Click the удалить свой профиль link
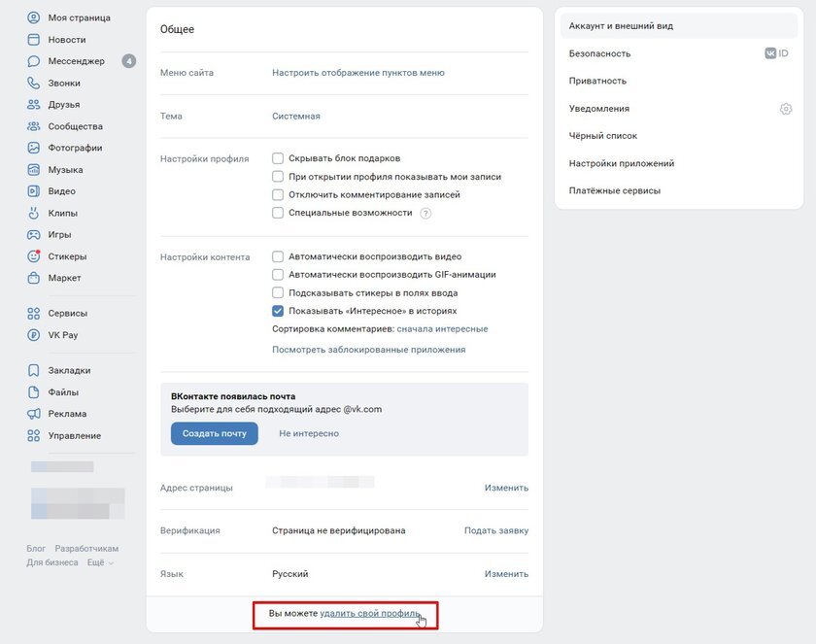The image size is (816, 644). point(370,613)
